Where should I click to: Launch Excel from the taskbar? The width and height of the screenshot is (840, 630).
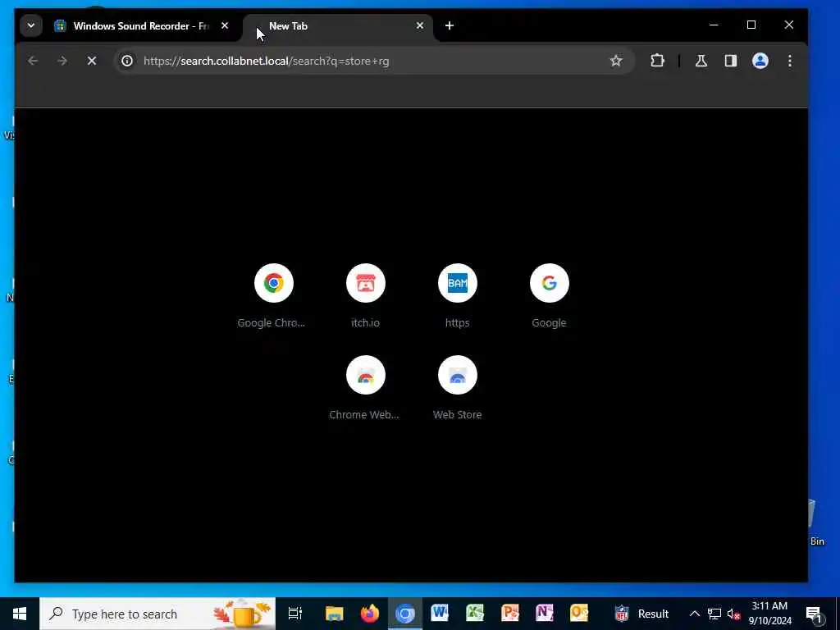click(475, 614)
